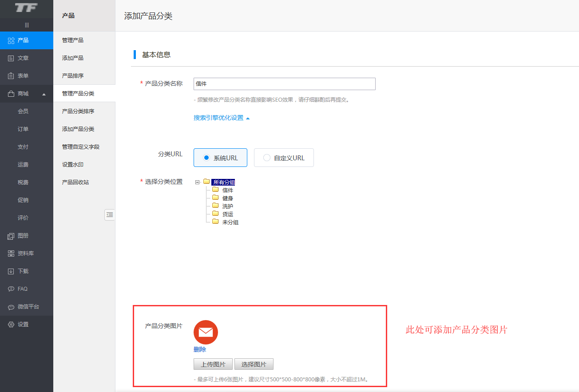Expand 搜索引擎优化设置 section
Viewport: 579px width, 392px height.
tap(221, 118)
